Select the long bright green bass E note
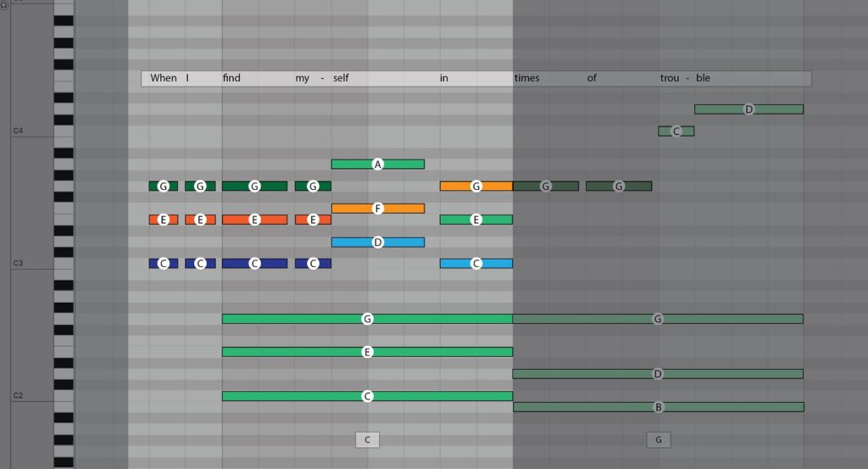868x469 pixels. [367, 352]
